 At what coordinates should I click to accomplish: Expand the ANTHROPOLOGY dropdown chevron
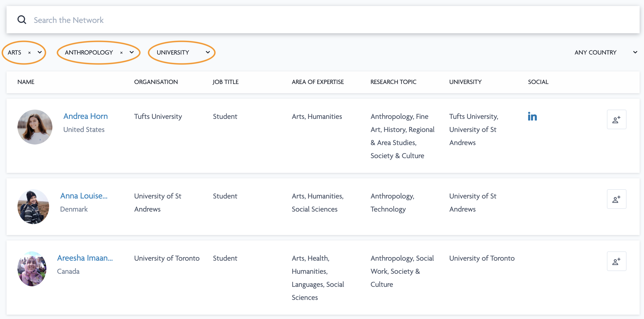tap(132, 52)
